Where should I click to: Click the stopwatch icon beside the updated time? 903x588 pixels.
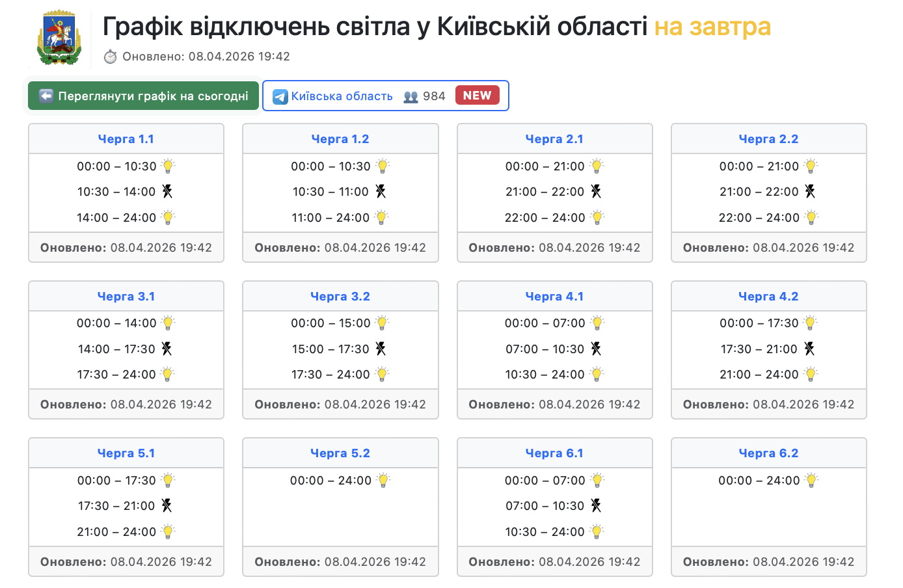[x=111, y=57]
